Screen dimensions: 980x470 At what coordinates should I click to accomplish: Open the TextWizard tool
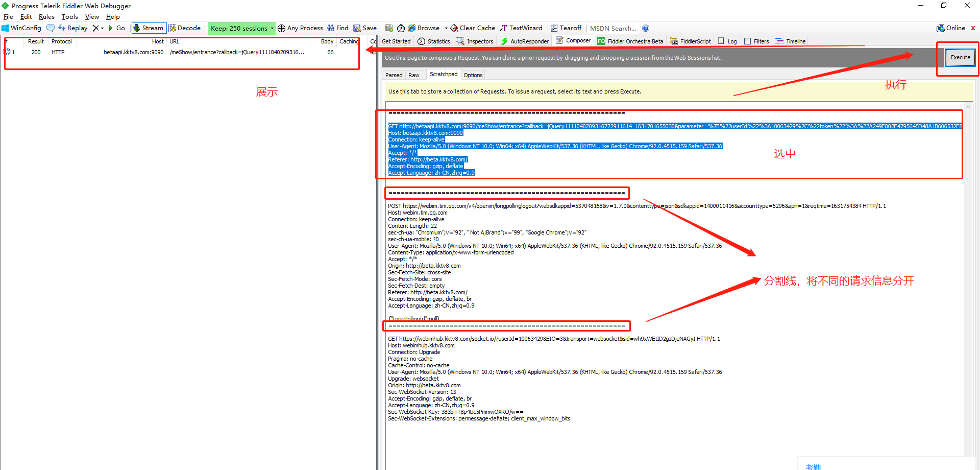coord(521,28)
